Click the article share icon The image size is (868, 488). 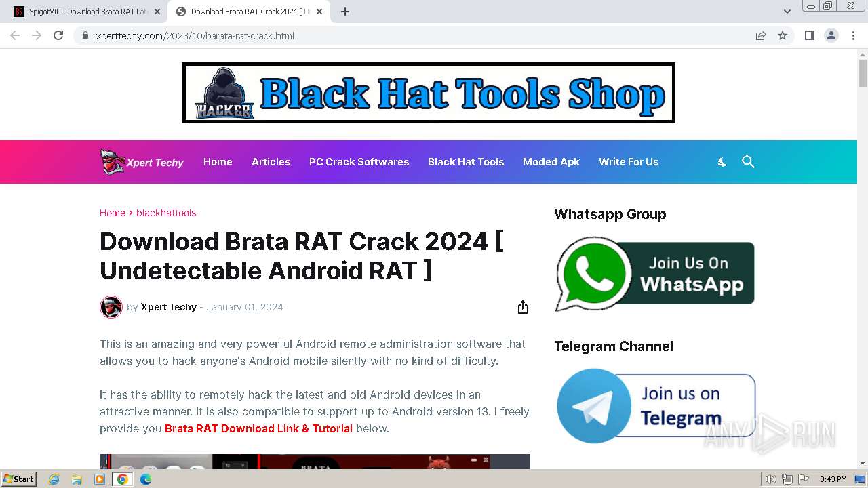coord(523,307)
